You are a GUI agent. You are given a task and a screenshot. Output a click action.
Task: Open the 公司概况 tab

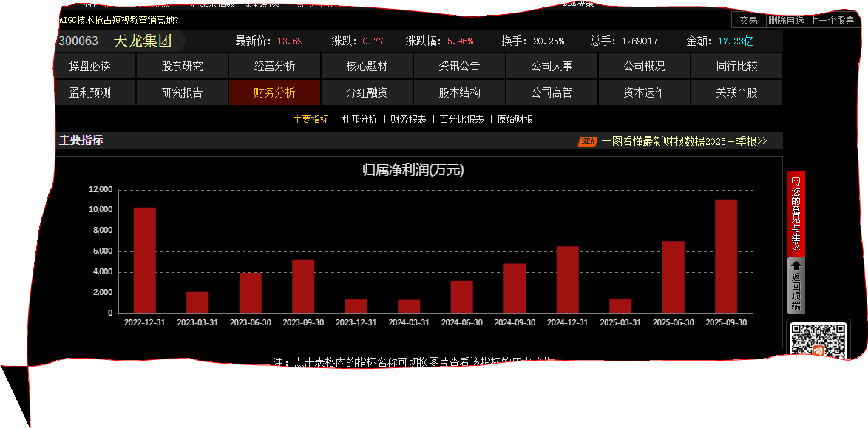click(645, 67)
